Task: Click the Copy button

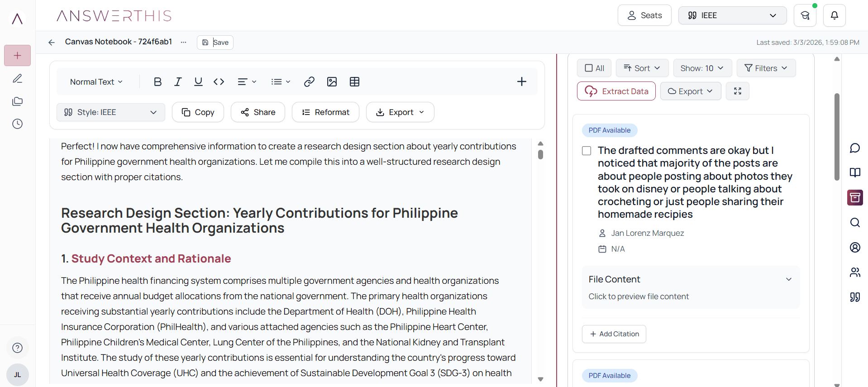Action: (198, 112)
